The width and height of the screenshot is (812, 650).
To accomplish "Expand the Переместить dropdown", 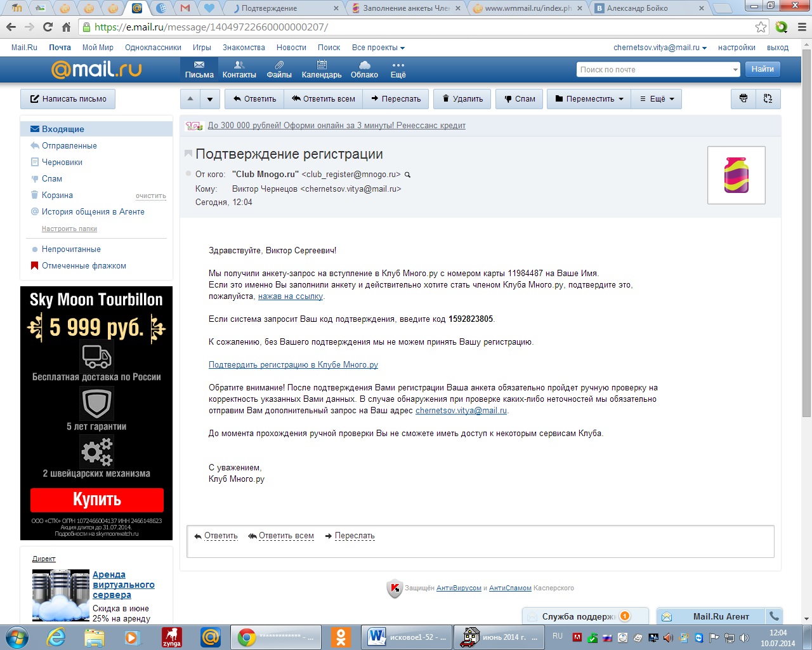I will (x=589, y=99).
